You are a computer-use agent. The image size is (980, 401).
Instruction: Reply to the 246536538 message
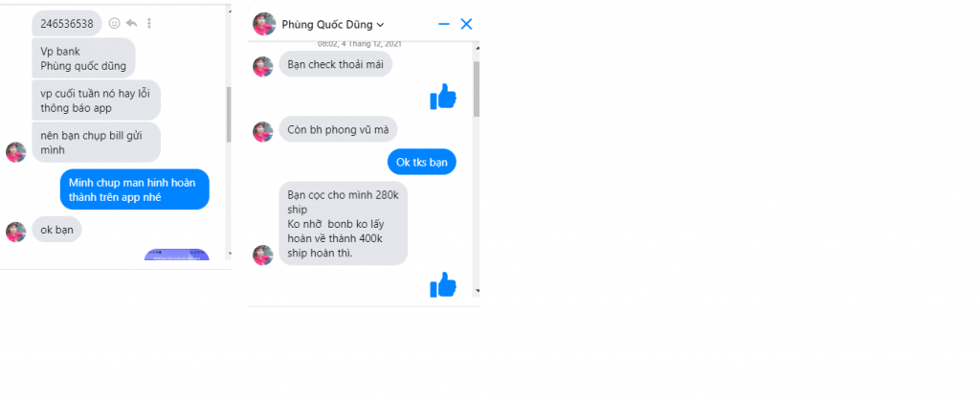coord(131,23)
